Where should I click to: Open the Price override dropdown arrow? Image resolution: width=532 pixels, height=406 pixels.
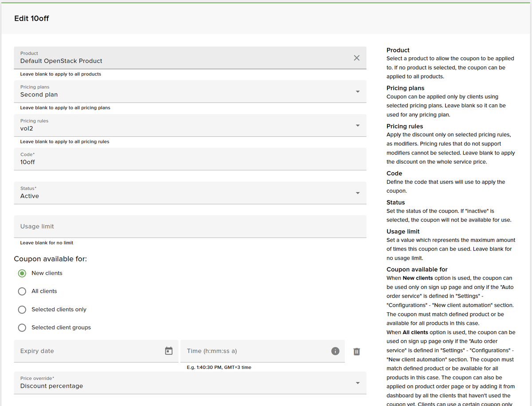[358, 383]
